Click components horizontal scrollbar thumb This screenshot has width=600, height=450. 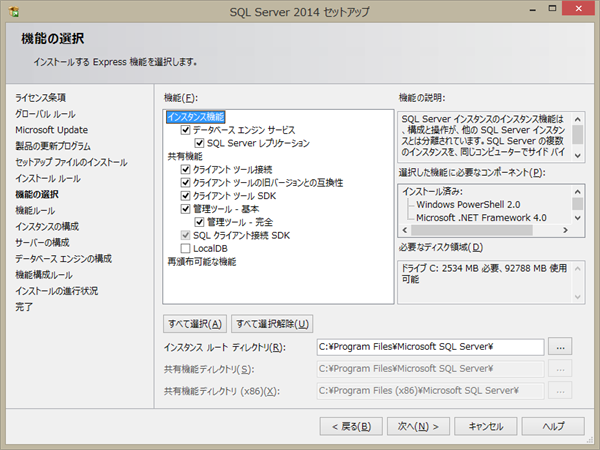tap(471, 230)
